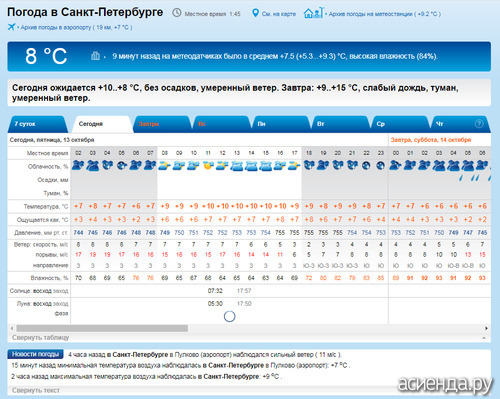The image size is (500, 399).
Task: Click the moon phase circle icon
Action: click(x=229, y=316)
